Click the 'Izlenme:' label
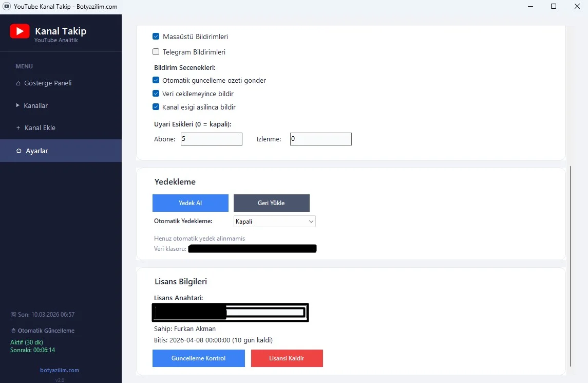588x383 pixels. 269,139
